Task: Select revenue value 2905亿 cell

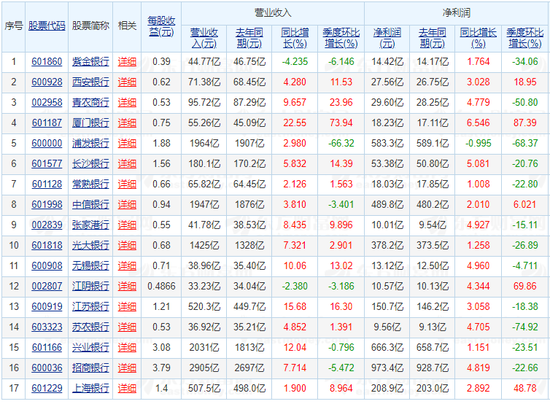Action: point(204,368)
